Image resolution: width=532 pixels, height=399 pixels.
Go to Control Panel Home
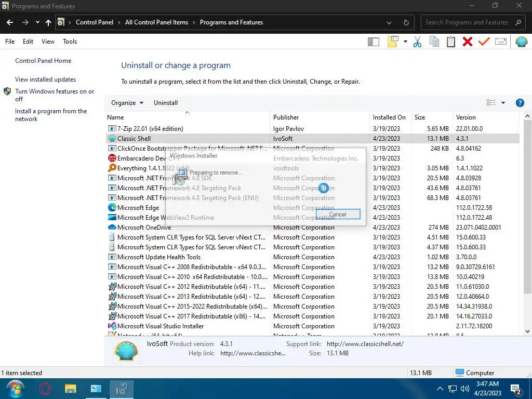coord(43,61)
